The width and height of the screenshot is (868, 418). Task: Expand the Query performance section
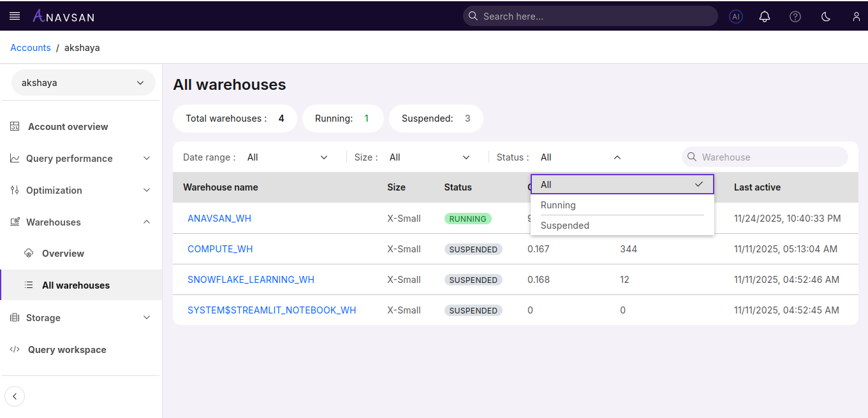coord(81,159)
